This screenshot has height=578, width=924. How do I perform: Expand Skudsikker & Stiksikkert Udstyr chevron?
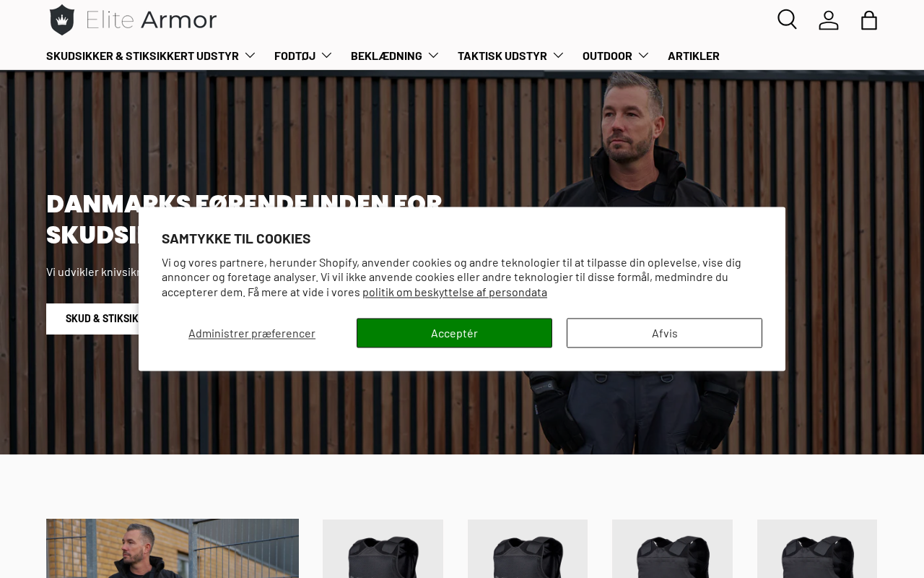click(x=250, y=56)
